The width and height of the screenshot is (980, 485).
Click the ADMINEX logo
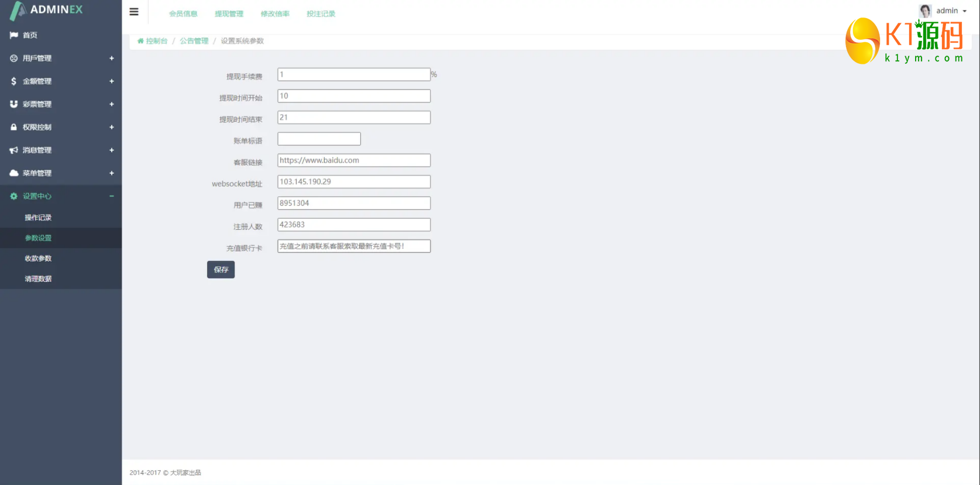(x=47, y=10)
